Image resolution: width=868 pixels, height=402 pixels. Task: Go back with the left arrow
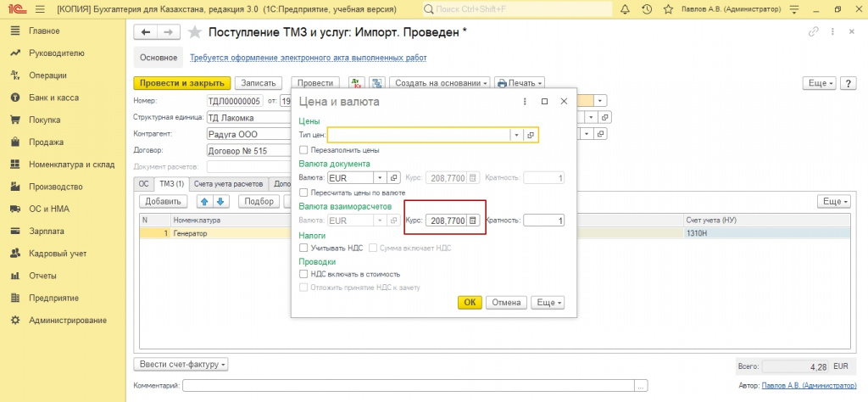[x=146, y=32]
